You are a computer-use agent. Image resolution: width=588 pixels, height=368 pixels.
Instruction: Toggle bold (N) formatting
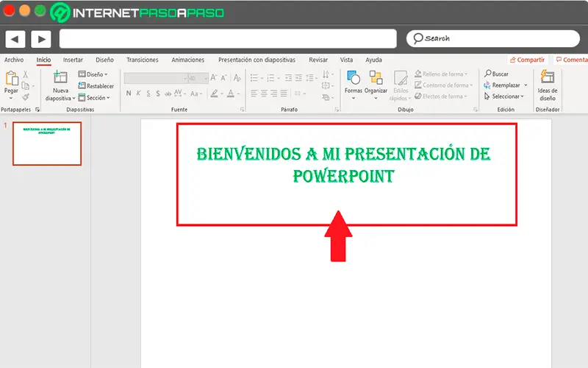coord(128,93)
